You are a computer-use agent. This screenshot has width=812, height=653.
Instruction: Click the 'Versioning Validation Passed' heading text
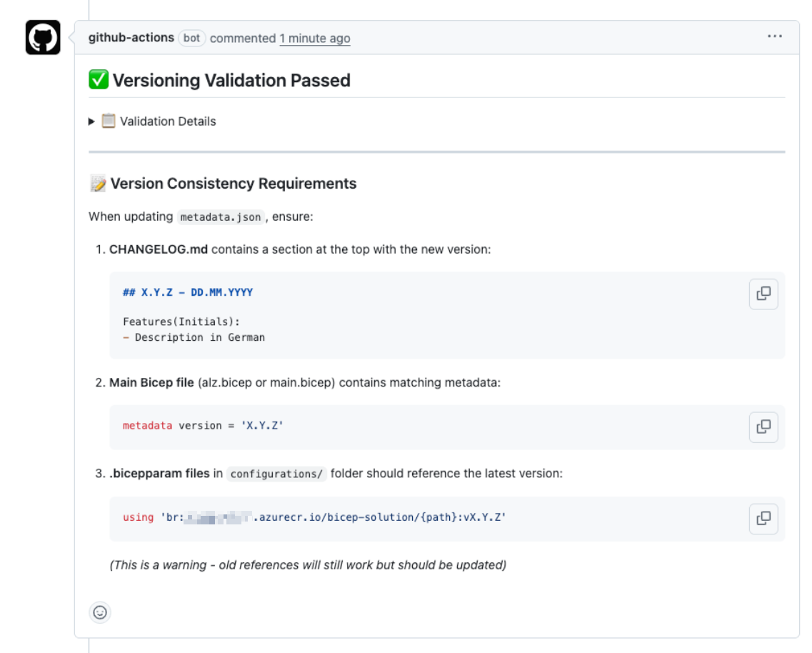[231, 80]
